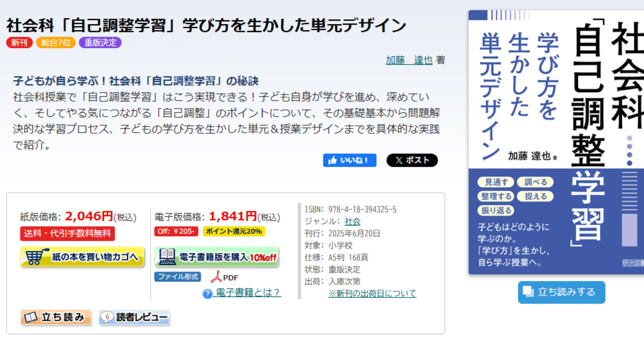The height and width of the screenshot is (337, 644).
Task: Click the e-book price 1,841円
Action: [233, 216]
